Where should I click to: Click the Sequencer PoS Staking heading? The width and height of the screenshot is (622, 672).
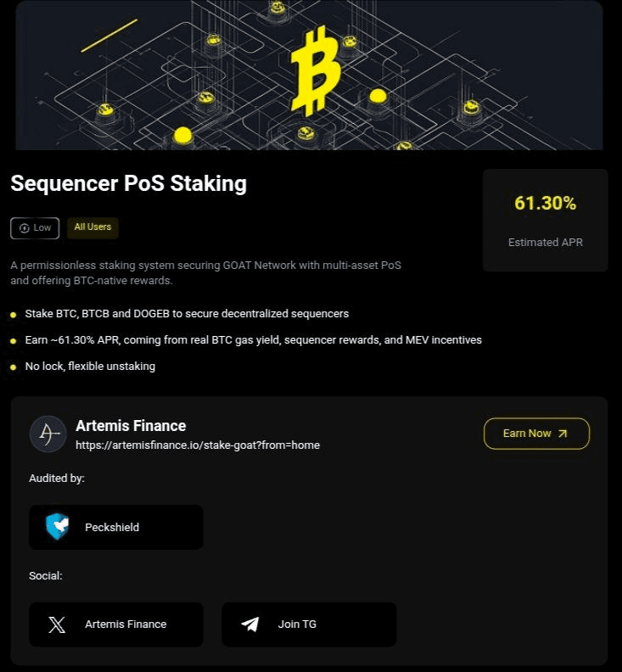tap(128, 183)
